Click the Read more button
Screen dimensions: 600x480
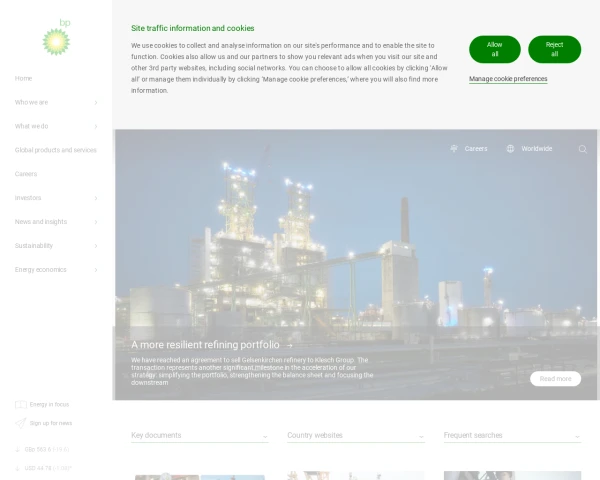(556, 379)
